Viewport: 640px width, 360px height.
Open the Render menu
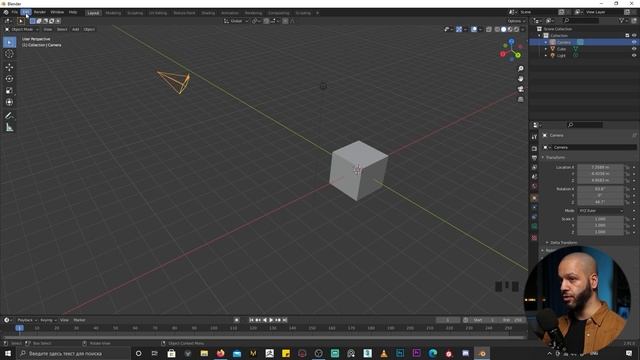tap(40, 12)
